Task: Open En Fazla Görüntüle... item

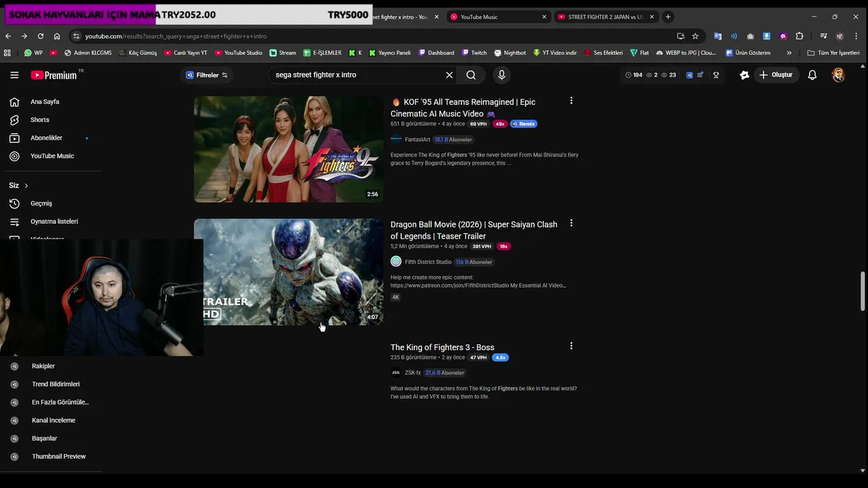Action: [x=60, y=402]
